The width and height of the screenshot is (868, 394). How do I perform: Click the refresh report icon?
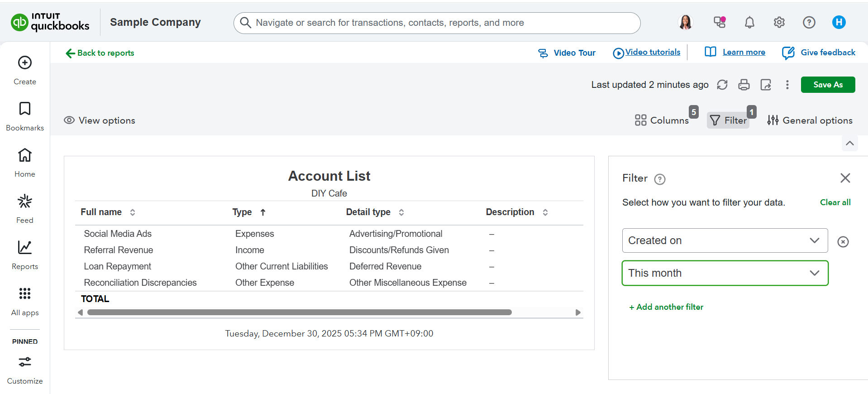point(722,85)
